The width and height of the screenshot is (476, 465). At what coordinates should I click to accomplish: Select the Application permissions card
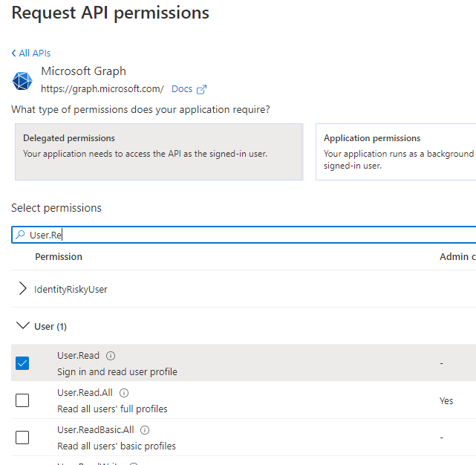point(396,152)
